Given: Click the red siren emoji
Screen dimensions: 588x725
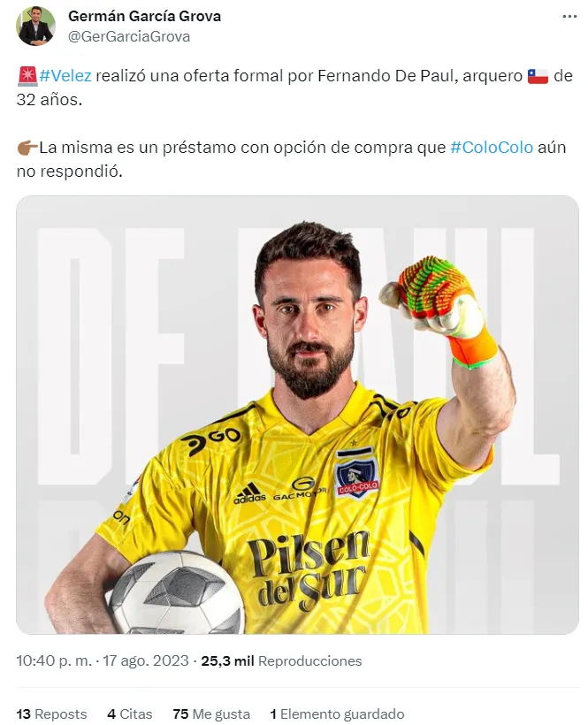Looking at the screenshot, I should point(27,76).
